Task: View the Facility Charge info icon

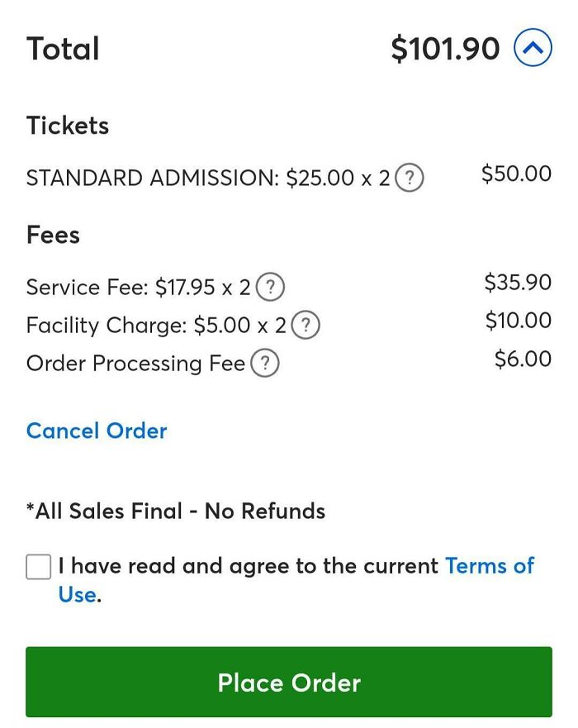Action: (x=306, y=325)
